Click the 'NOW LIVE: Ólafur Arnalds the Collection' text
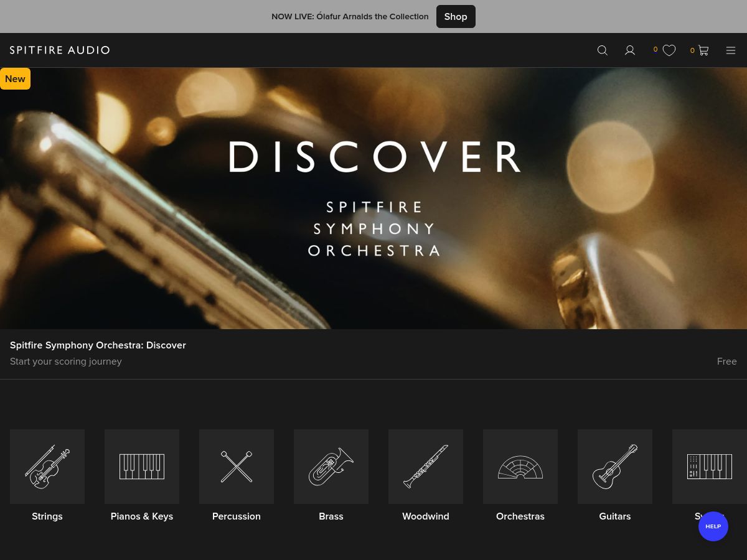This screenshot has height=560, width=747. (x=350, y=17)
